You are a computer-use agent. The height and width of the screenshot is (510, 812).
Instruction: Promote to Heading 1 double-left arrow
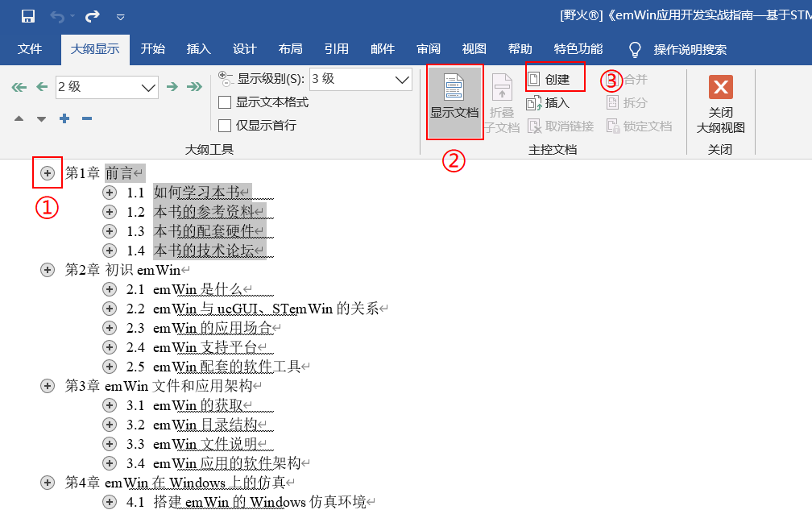(19, 87)
